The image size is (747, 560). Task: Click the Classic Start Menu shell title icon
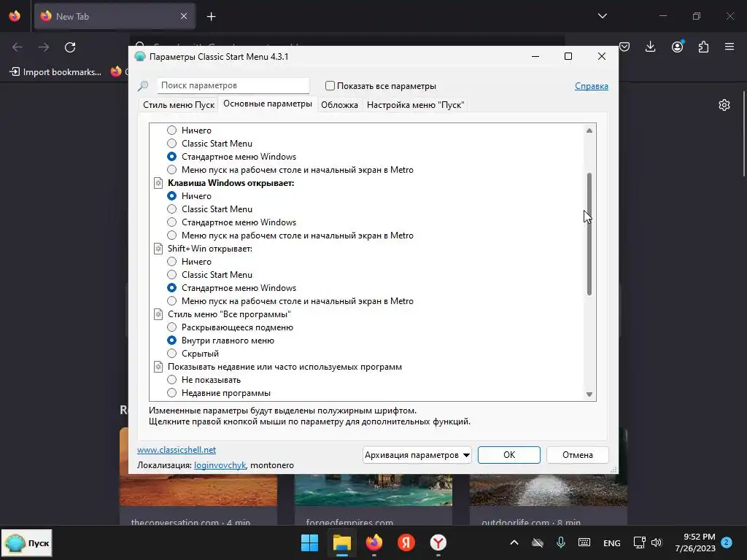point(139,57)
